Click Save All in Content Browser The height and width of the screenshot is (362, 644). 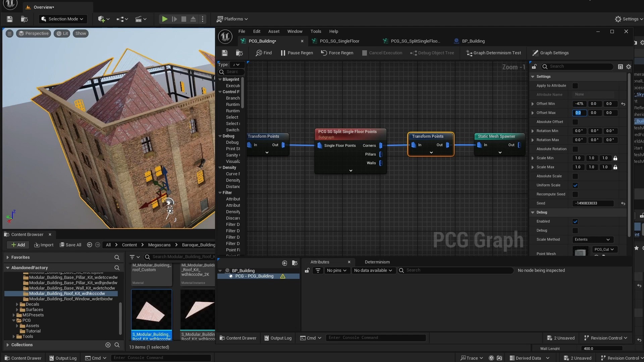coord(70,245)
